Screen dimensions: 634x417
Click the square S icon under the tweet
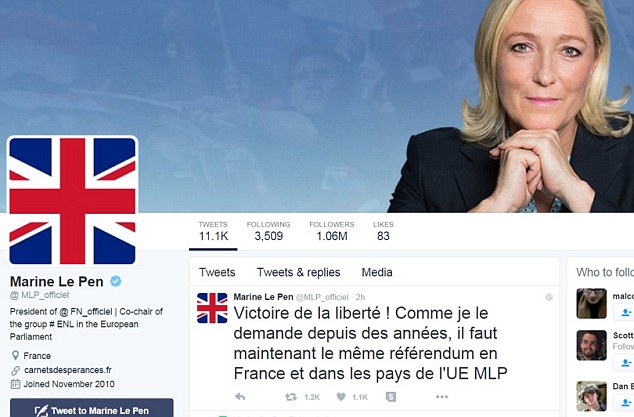pyautogui.click(x=391, y=397)
